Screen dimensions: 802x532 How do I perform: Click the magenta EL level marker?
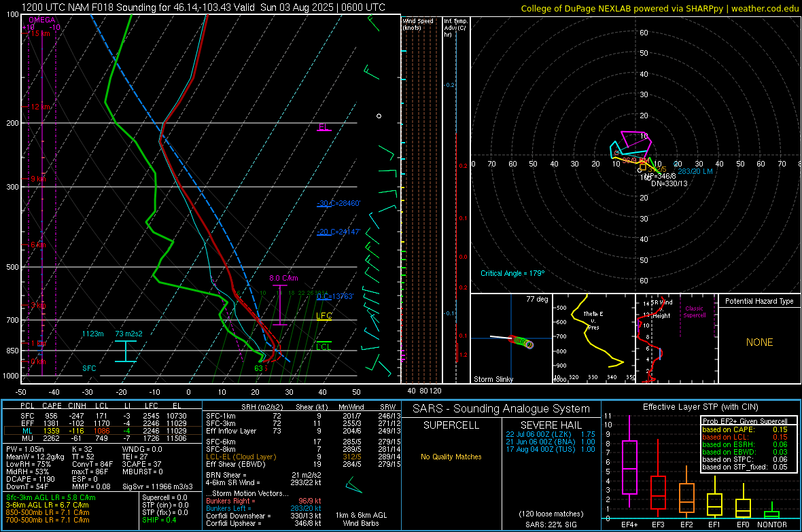324,127
